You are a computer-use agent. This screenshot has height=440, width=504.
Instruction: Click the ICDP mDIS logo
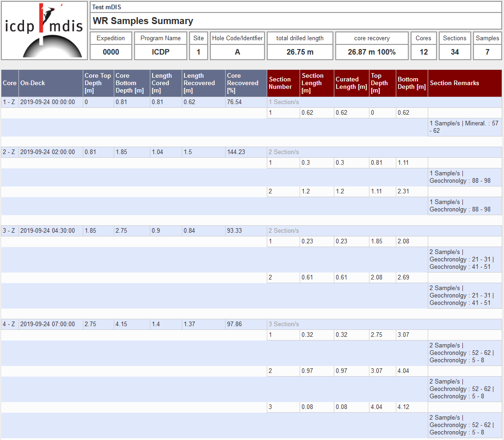(44, 31)
